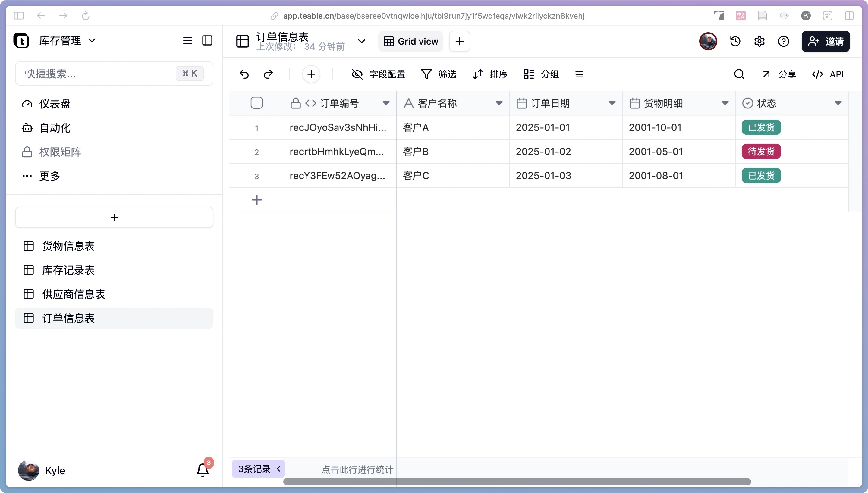Open 库存记录表 in sidebar
868x493 pixels.
68,270
